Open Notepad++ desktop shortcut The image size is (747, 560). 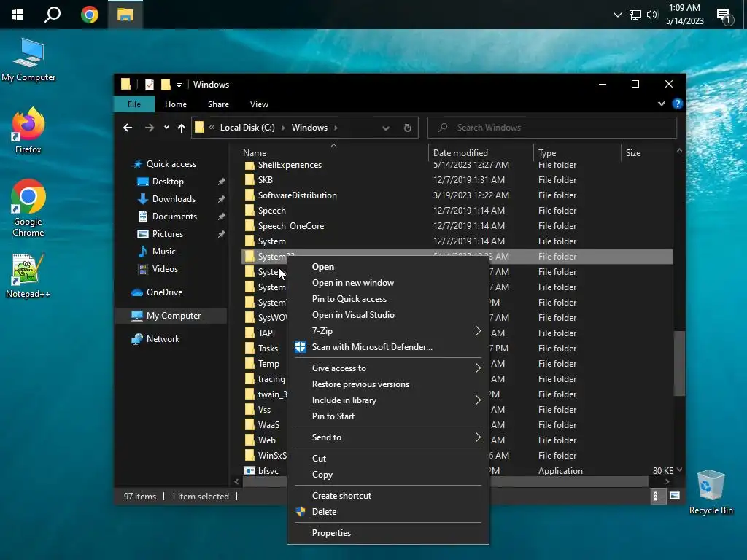coord(28,276)
